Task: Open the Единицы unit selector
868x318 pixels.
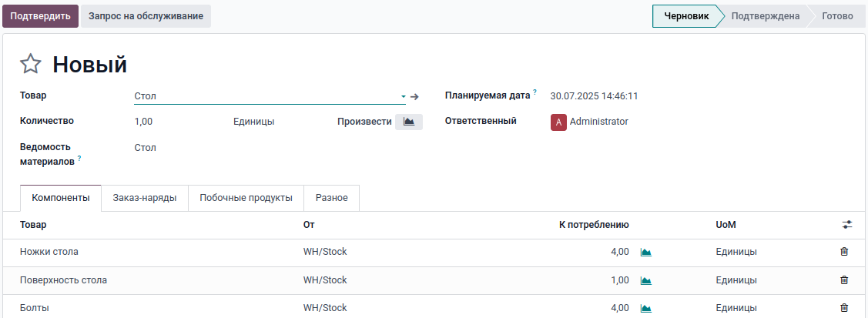Action: [x=253, y=122]
